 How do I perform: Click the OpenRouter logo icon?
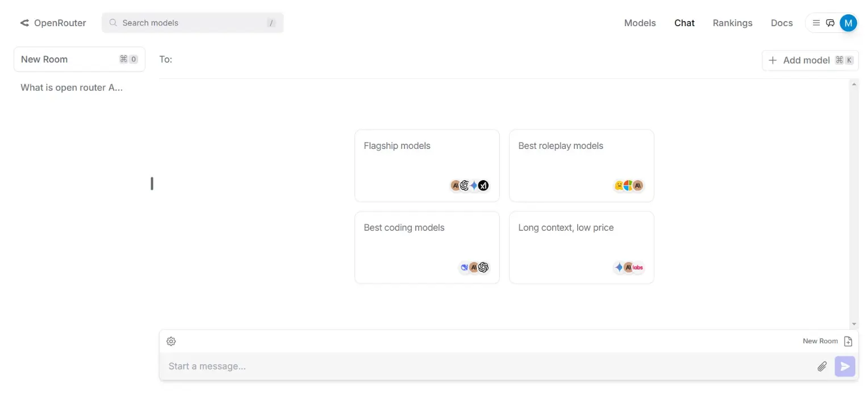tap(24, 23)
